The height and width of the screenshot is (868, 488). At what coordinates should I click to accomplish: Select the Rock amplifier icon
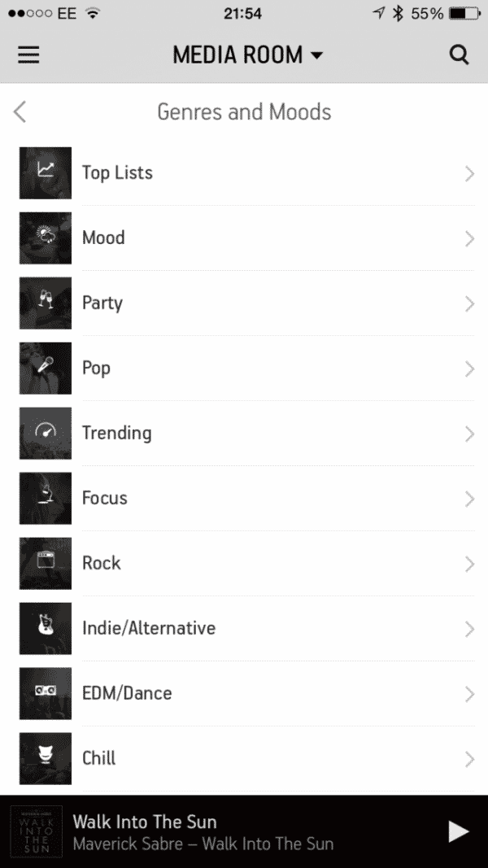[x=45, y=563]
